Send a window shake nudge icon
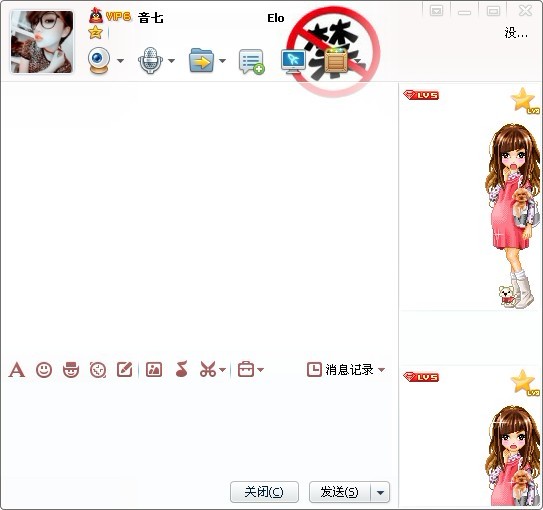Screen dimensions: 543x510 [x=98, y=369]
